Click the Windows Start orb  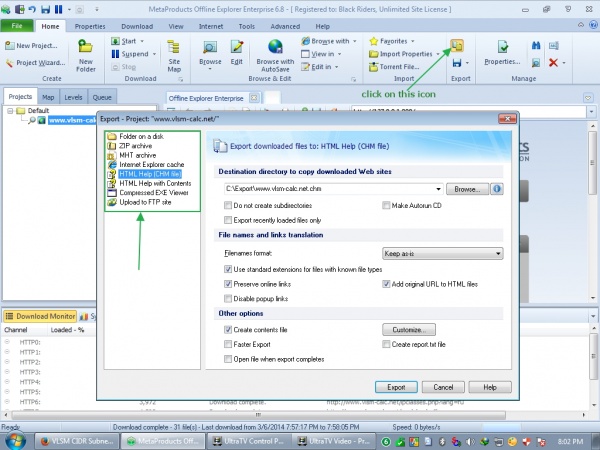[x=15, y=441]
